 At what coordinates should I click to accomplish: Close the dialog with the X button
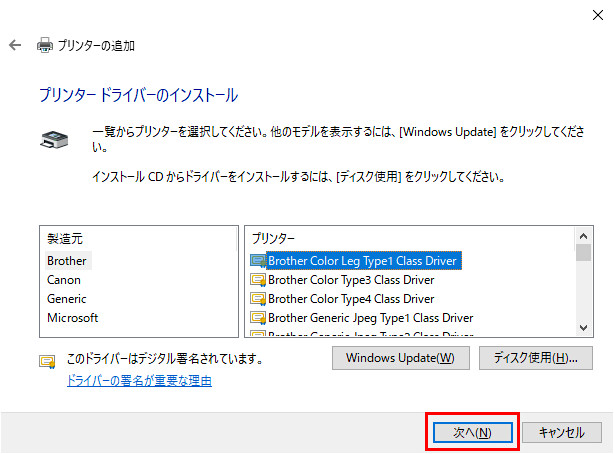[x=598, y=15]
